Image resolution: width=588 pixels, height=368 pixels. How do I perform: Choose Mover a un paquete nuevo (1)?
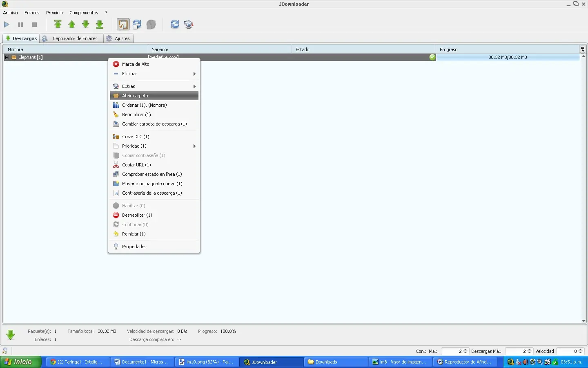[154, 184]
